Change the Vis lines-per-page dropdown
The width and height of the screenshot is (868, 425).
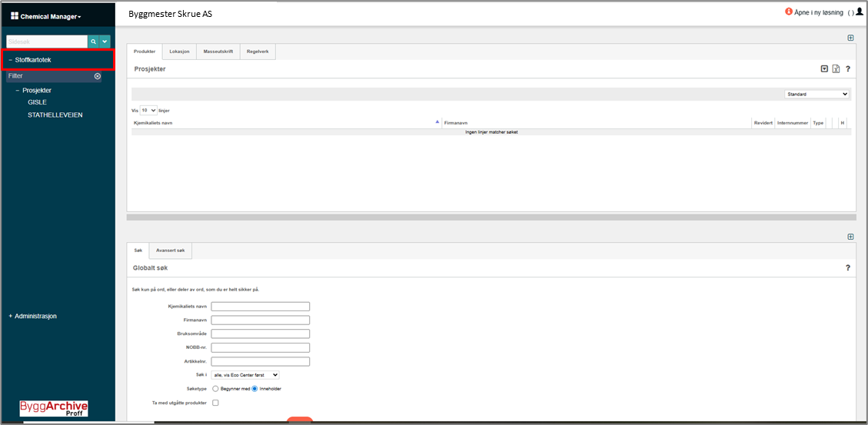(148, 110)
